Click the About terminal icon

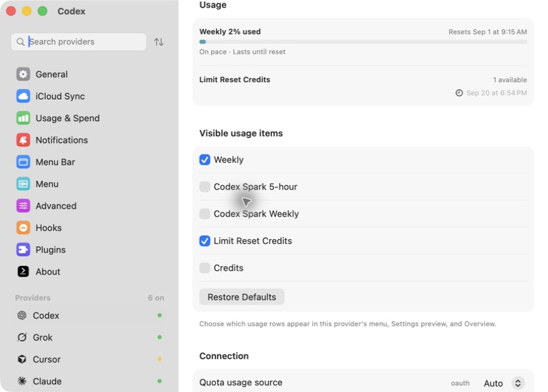click(x=23, y=271)
